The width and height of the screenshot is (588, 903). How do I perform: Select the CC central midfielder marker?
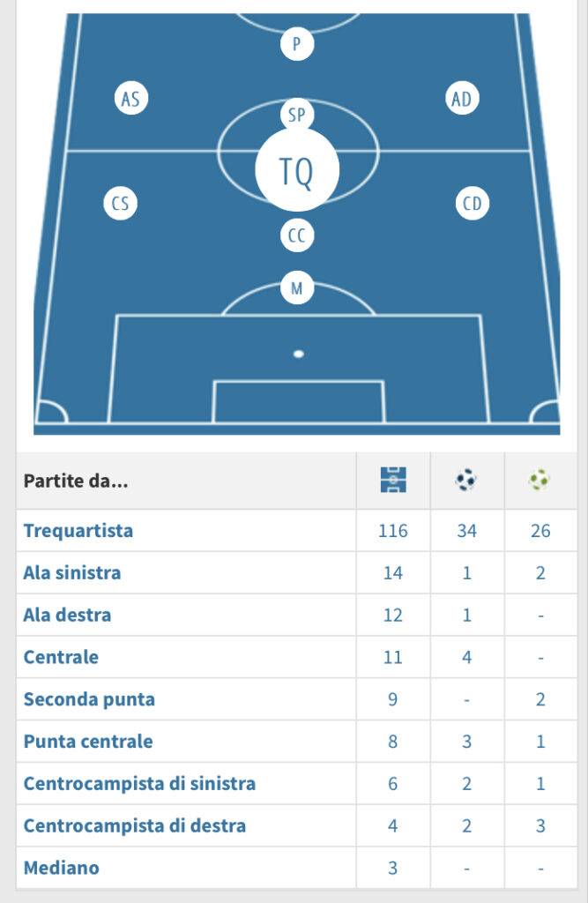click(x=297, y=235)
